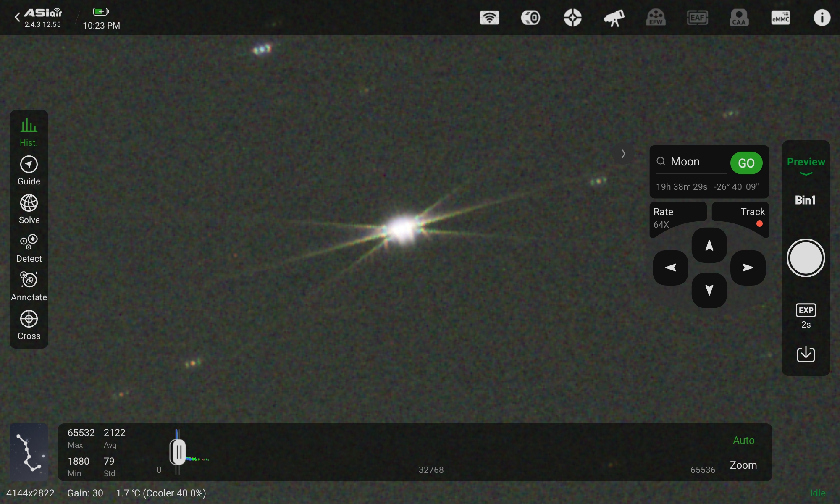Change the slew Rate 64X
Image resolution: width=840 pixels, height=504 pixels.
[677, 217]
